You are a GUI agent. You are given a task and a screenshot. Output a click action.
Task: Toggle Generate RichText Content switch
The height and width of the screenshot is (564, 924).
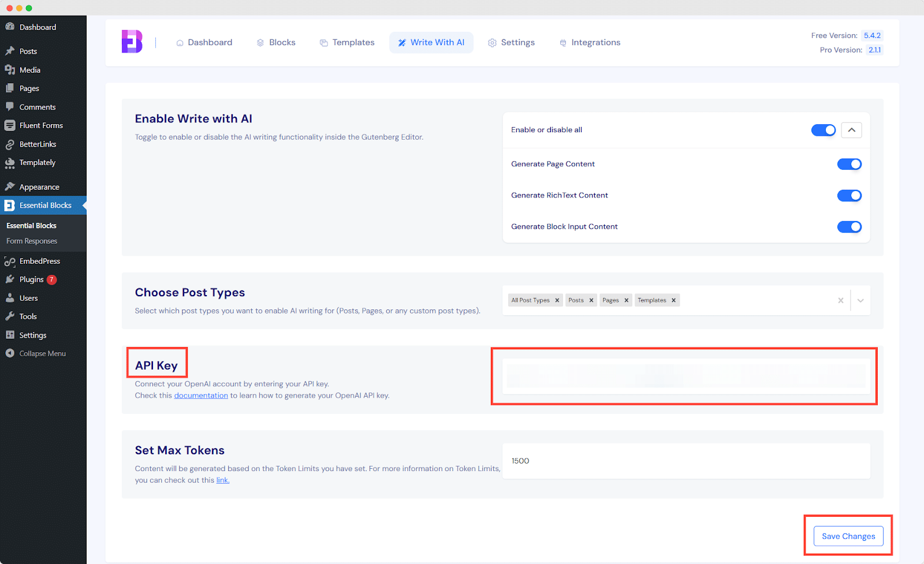click(850, 196)
